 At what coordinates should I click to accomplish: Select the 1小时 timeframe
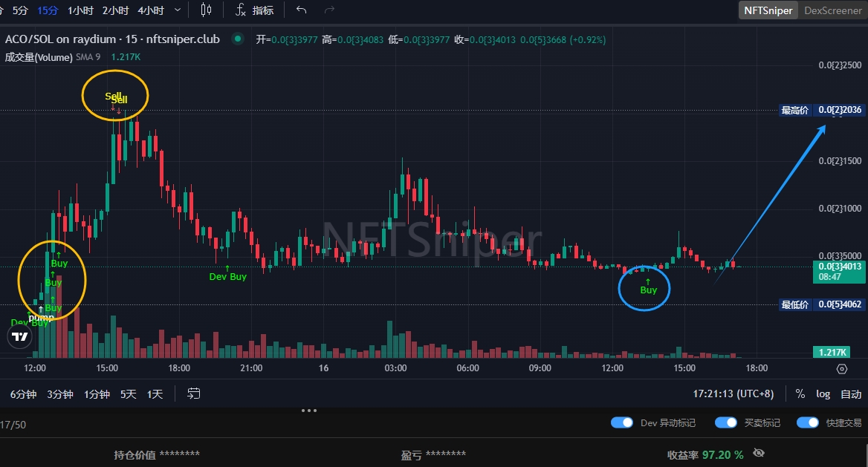coord(80,10)
